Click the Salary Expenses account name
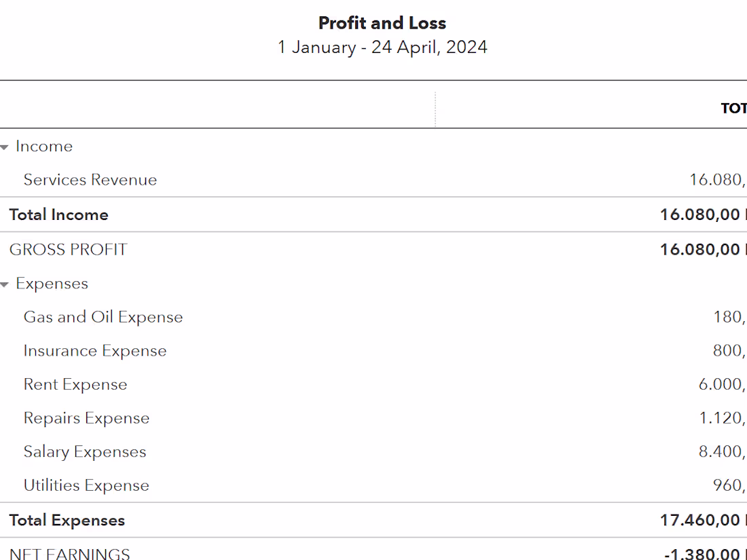Viewport: 747px width, 560px height. 85,452
